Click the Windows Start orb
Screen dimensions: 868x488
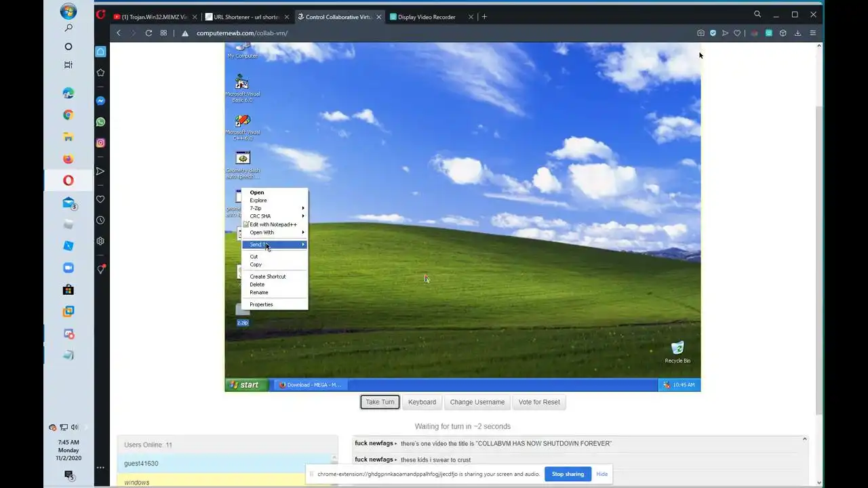coord(68,12)
